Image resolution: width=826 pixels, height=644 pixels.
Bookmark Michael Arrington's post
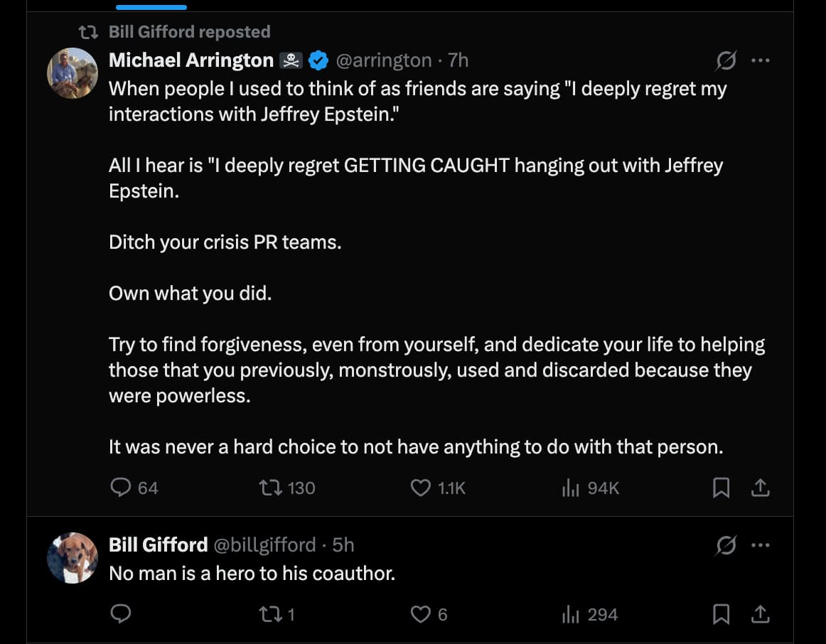[721, 488]
